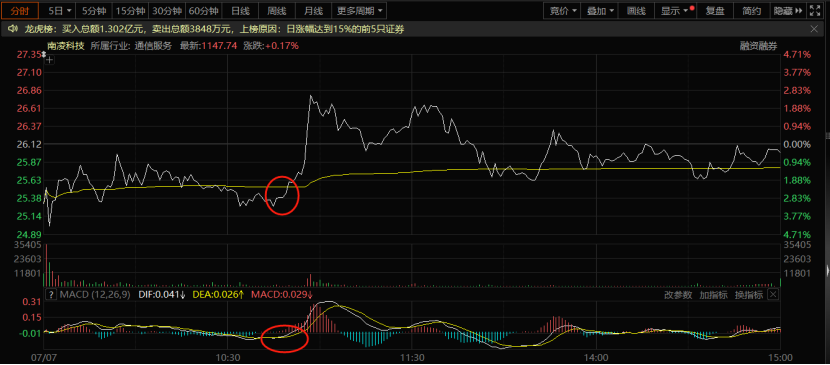Open the 叠加 dropdown

click(600, 10)
